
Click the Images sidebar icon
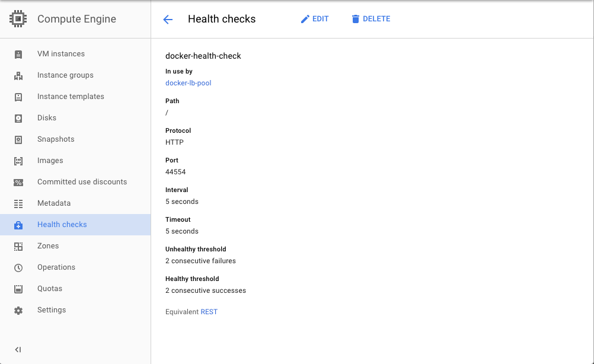pyautogui.click(x=18, y=161)
